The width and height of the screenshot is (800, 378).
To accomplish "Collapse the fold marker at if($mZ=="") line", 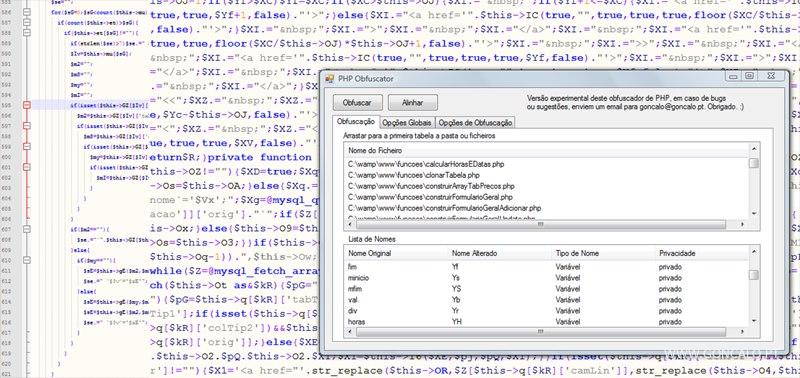I will 27,229.
